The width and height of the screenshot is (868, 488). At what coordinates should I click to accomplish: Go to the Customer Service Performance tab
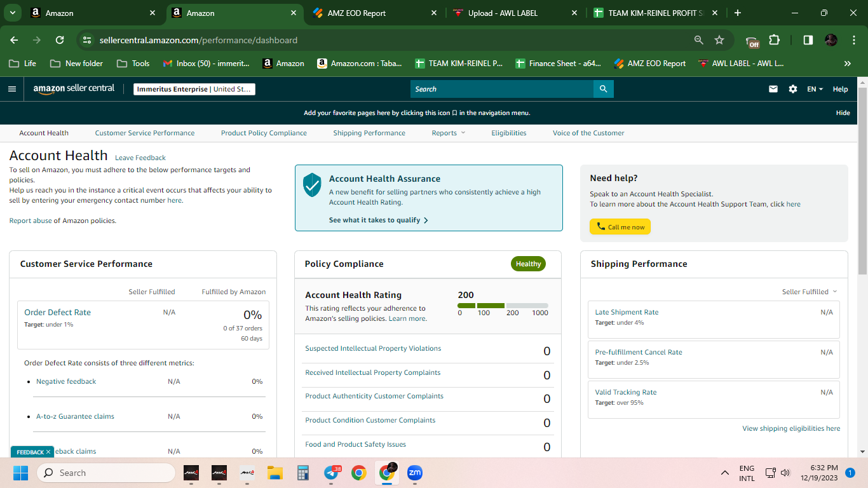(145, 133)
